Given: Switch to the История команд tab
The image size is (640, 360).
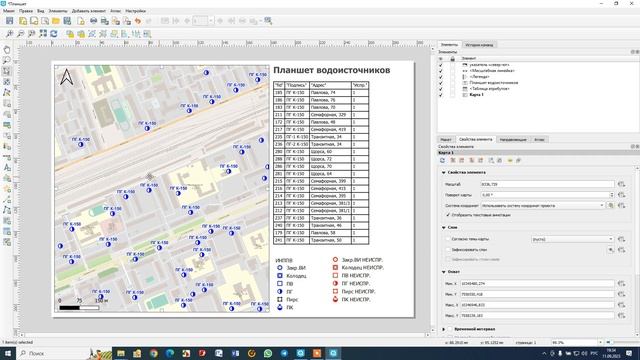Looking at the screenshot, I should pos(479,45).
